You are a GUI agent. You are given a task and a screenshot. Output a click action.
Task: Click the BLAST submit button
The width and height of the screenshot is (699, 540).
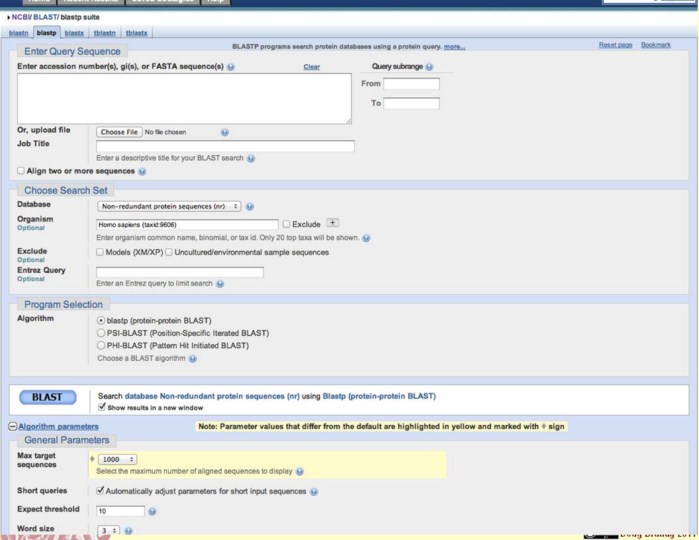point(47,397)
